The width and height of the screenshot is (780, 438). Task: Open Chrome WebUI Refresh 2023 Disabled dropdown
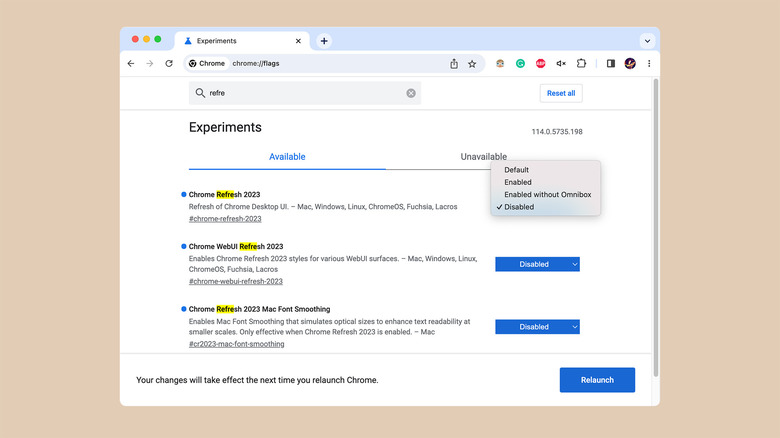pos(537,264)
